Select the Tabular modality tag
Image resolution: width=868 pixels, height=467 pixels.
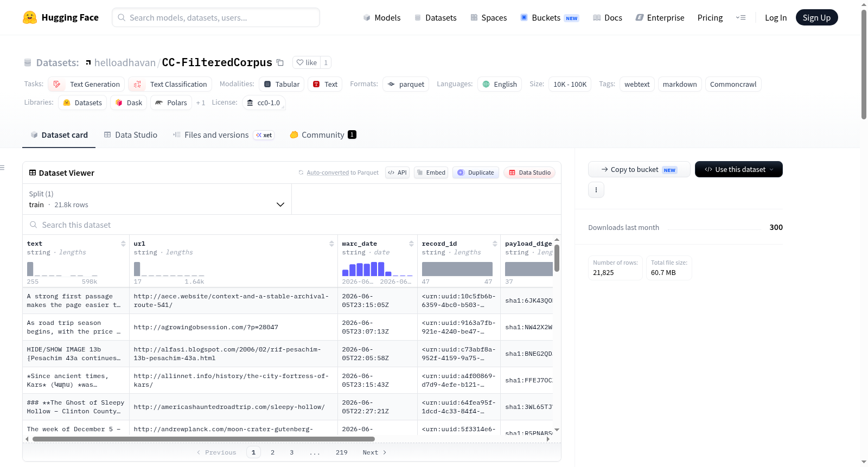pyautogui.click(x=282, y=84)
